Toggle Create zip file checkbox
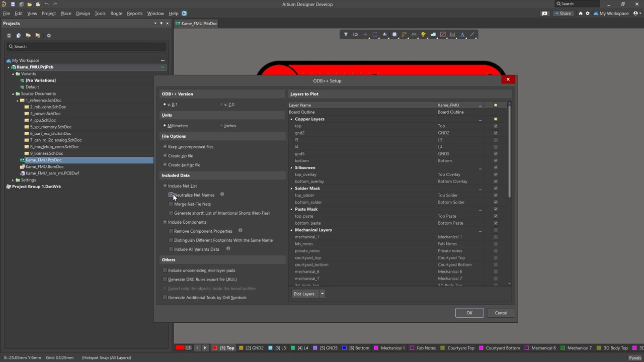Screen dimensions: 644x362 point(165,156)
